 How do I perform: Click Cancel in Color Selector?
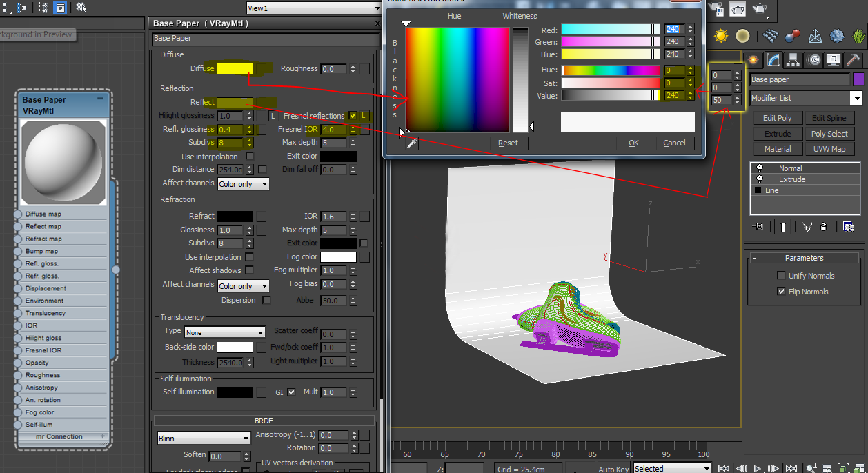pos(675,143)
